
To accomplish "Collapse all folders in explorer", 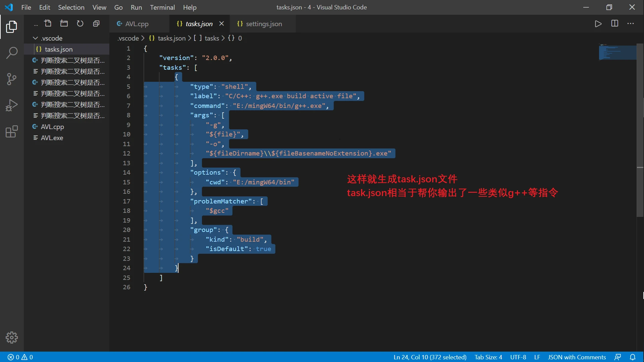I will (96, 23).
